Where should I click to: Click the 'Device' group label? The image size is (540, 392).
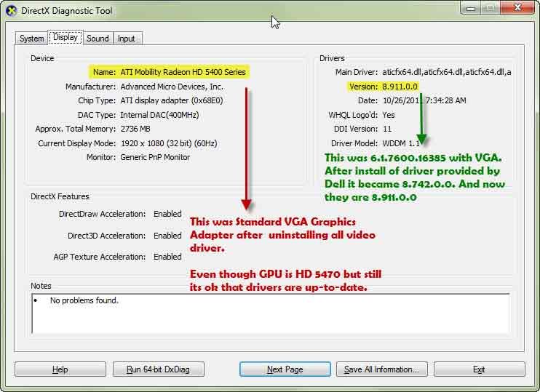42,58
